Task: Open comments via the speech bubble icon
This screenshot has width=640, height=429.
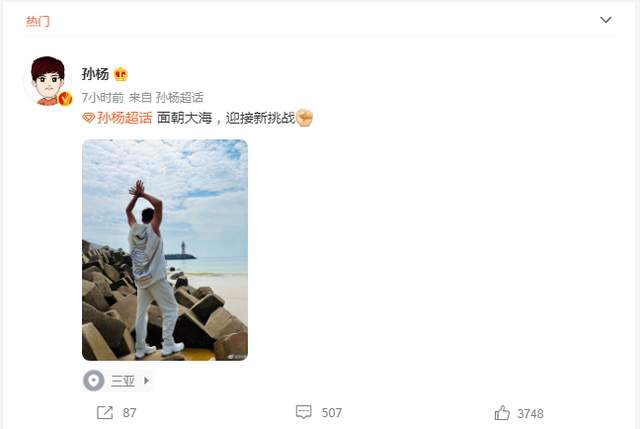Action: tap(303, 412)
